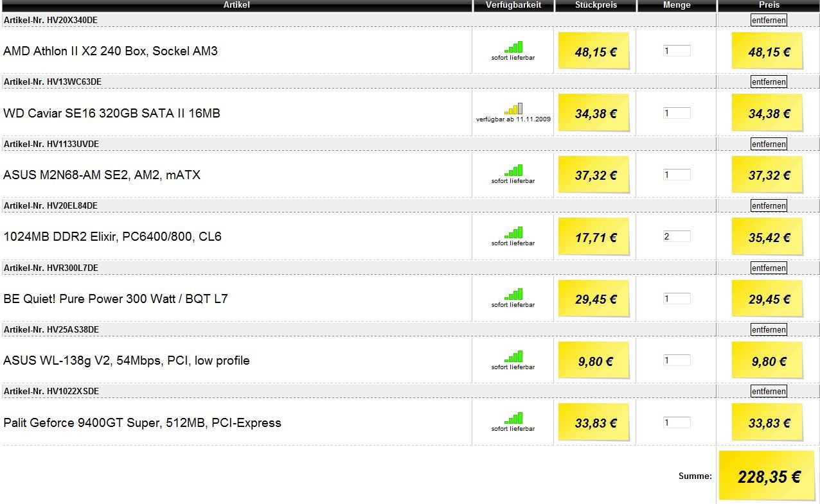820x504 pixels.
Task: Focus quantity field for AMD Athlon II X2
Action: click(x=677, y=51)
